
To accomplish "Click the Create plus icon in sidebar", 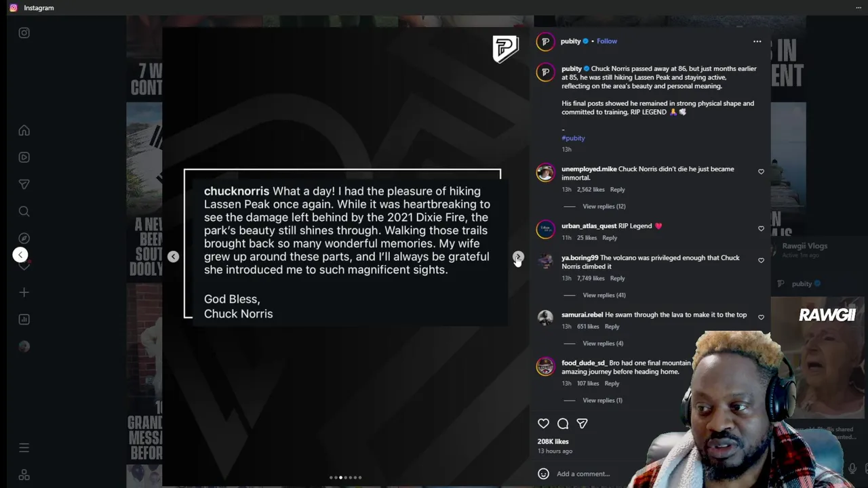I will tap(24, 292).
